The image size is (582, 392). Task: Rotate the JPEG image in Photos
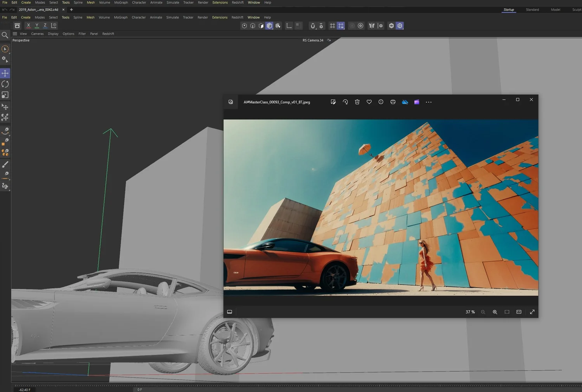pos(345,102)
